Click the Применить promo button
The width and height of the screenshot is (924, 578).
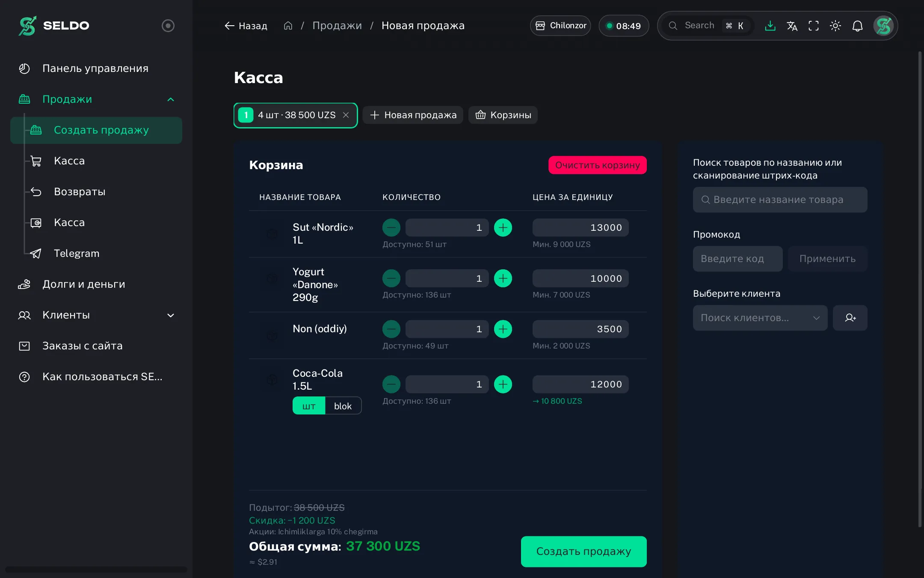828,259
